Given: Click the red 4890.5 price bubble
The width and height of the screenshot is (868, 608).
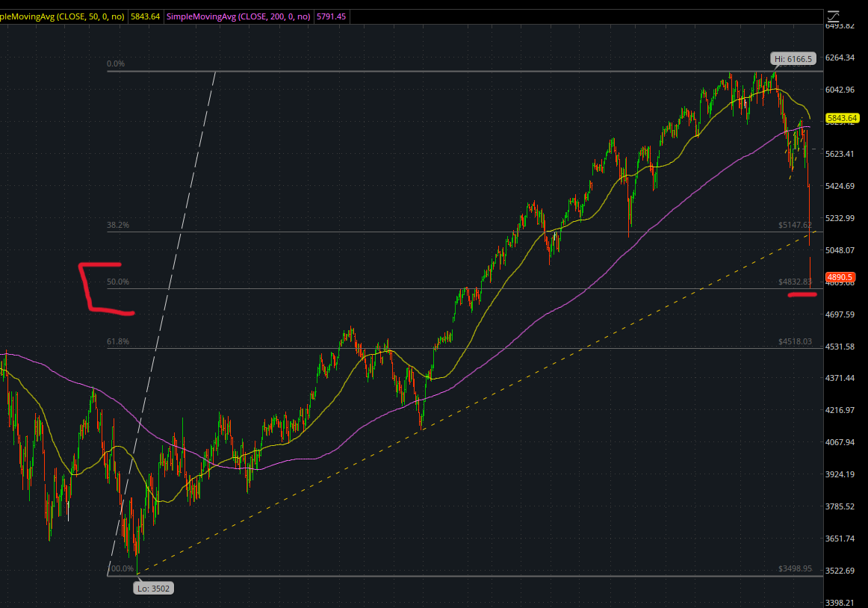Looking at the screenshot, I should pos(842,276).
